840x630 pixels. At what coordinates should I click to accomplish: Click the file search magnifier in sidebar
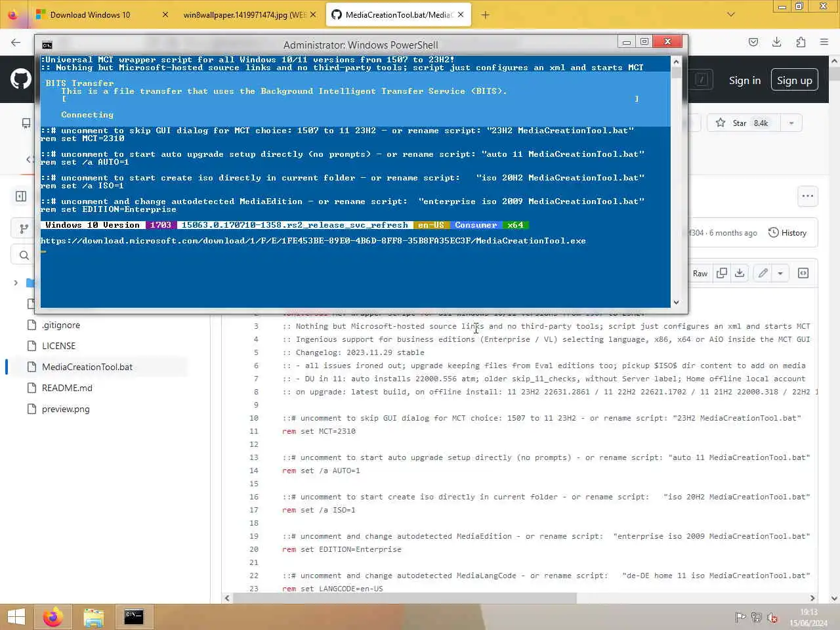pos(24,255)
